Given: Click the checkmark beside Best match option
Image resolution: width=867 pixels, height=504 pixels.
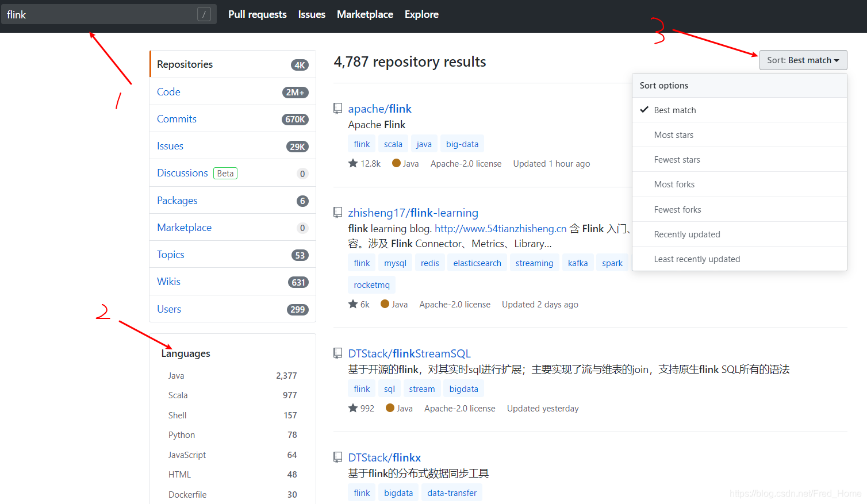Looking at the screenshot, I should click(x=644, y=110).
